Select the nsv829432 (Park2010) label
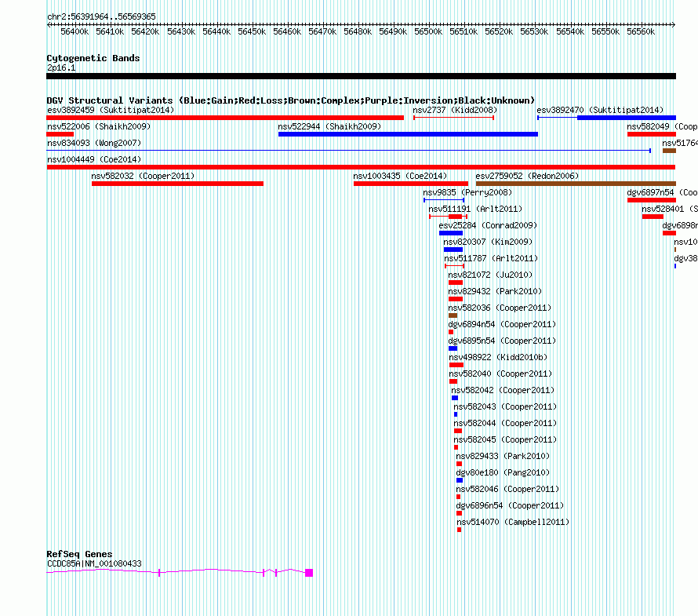Image resolution: width=698 pixels, height=616 pixels. [x=495, y=291]
